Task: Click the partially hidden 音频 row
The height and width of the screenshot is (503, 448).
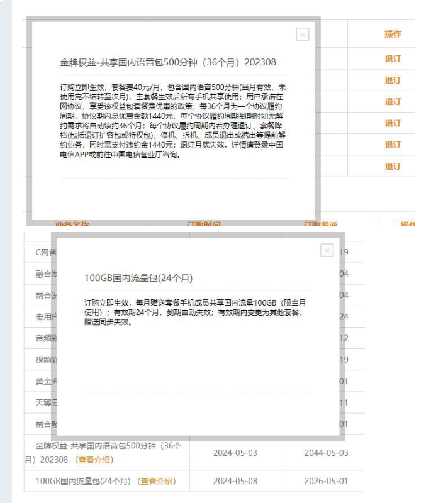Action: pos(45,338)
